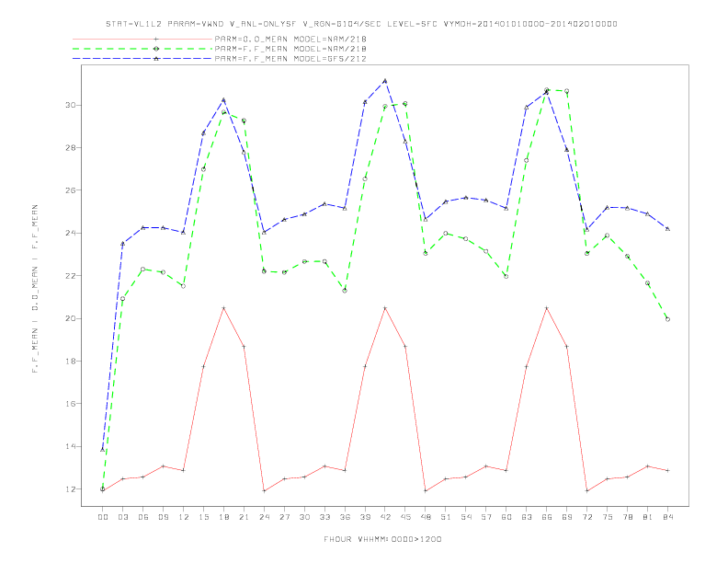Image resolution: width=728 pixels, height=563 pixels.
Task: Click y-axis tick value 20
Action: (70, 318)
